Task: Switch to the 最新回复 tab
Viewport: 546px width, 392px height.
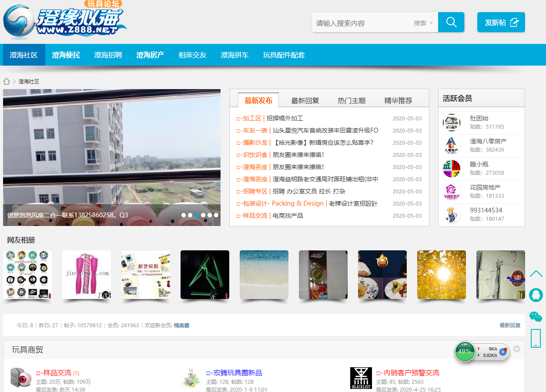Action: pos(305,100)
